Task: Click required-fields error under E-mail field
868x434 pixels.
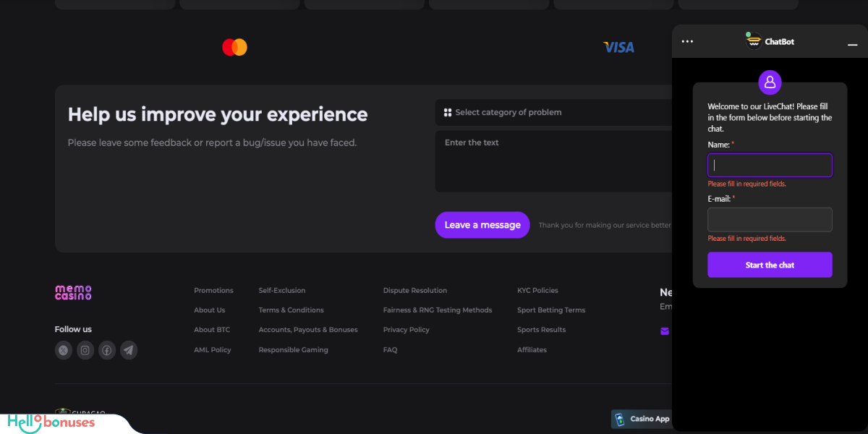Action: [746, 238]
